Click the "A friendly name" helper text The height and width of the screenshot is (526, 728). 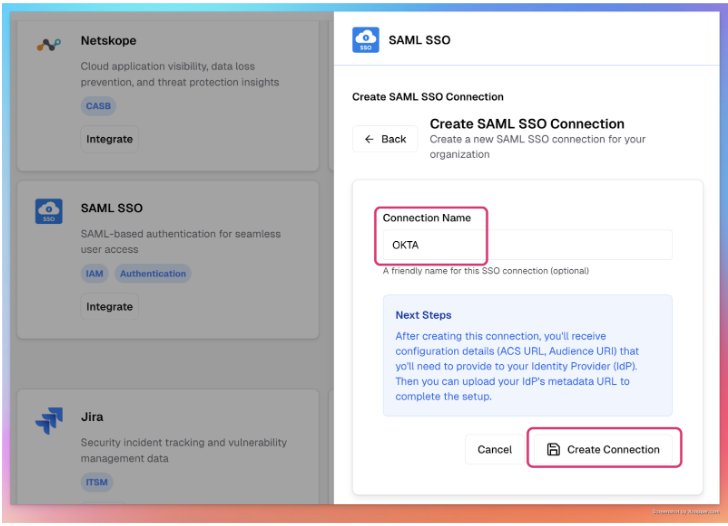pyautogui.click(x=486, y=271)
